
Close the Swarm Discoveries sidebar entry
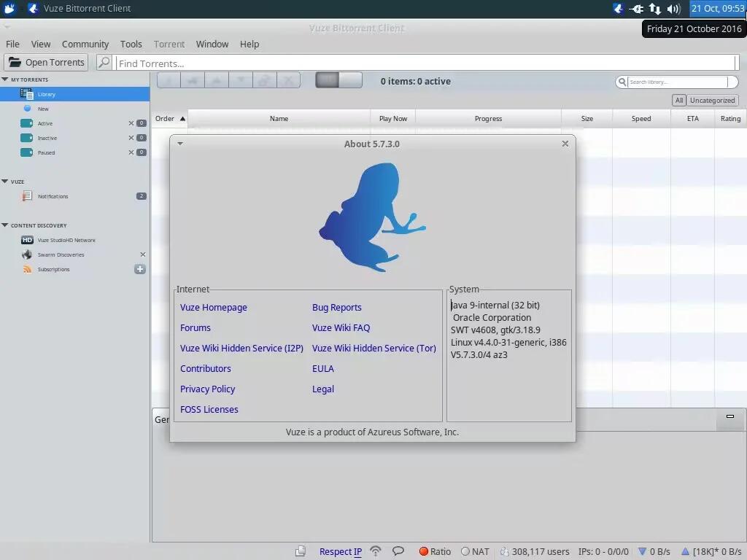pyautogui.click(x=143, y=254)
